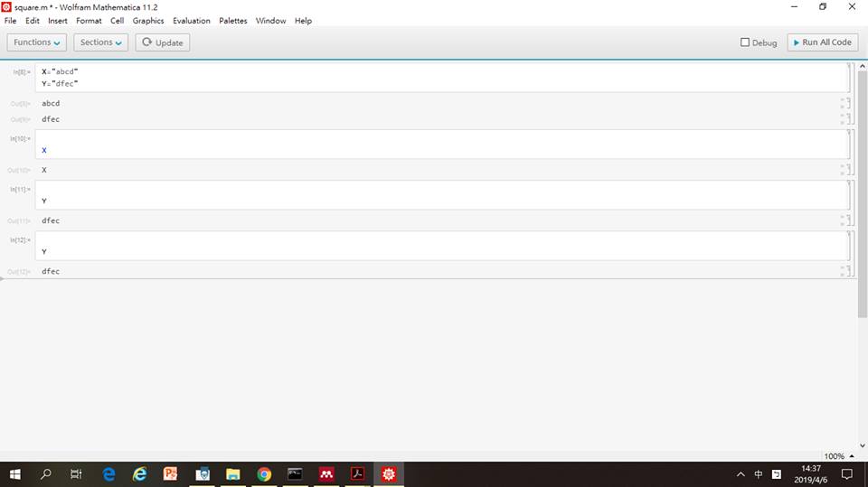Image resolution: width=868 pixels, height=487 pixels.
Task: Select Out[11] output dfec
Action: point(51,220)
